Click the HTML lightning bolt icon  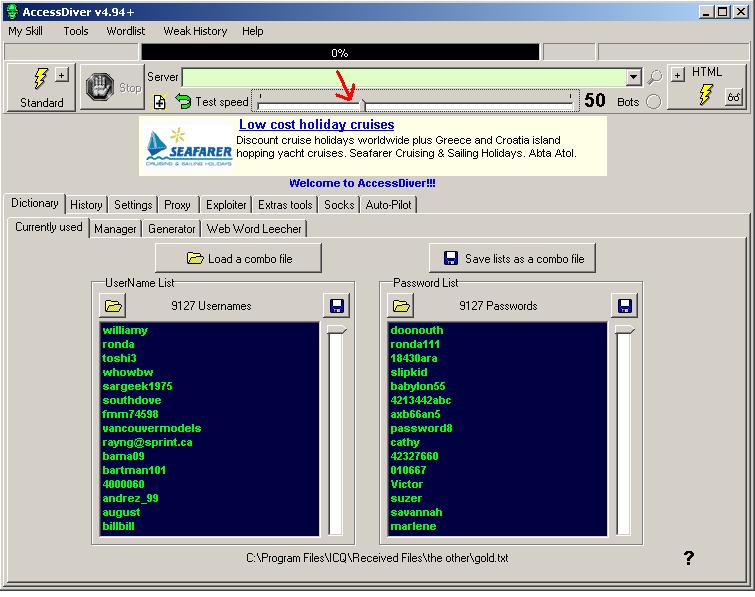click(705, 94)
